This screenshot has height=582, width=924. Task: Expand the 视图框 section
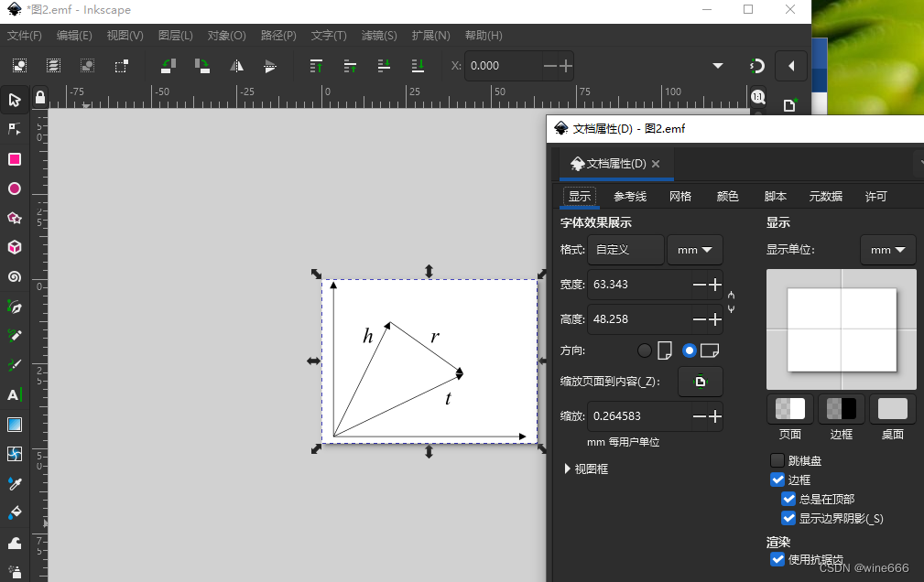tap(586, 469)
